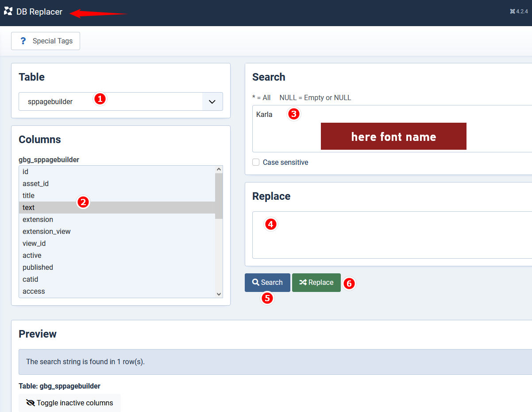Screen dimensions: 532x412
Task: Open the Table dropdown showing sppagebuilder
Action: coord(111,101)
